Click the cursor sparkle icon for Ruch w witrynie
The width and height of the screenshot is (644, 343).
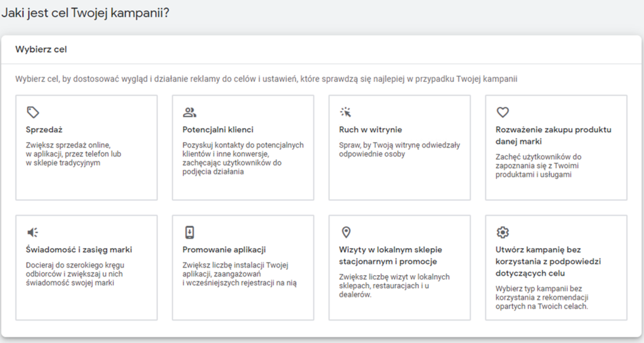346,112
